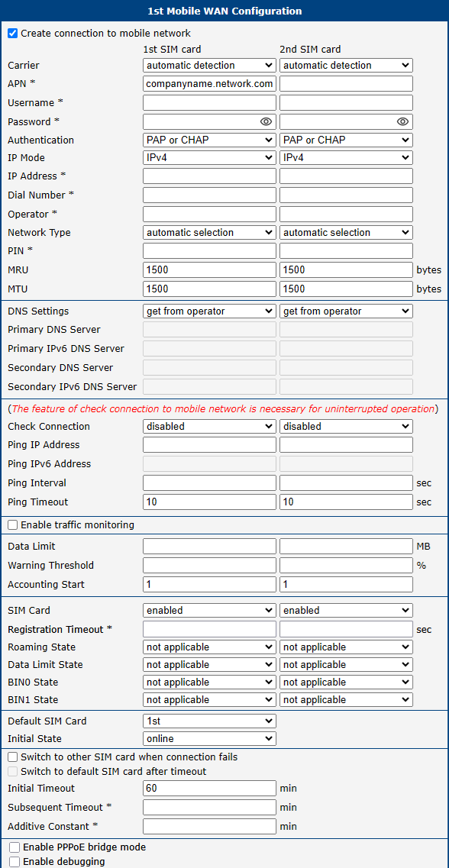The image size is (449, 868).
Task: Click Additive Constant field
Action: coord(209,827)
